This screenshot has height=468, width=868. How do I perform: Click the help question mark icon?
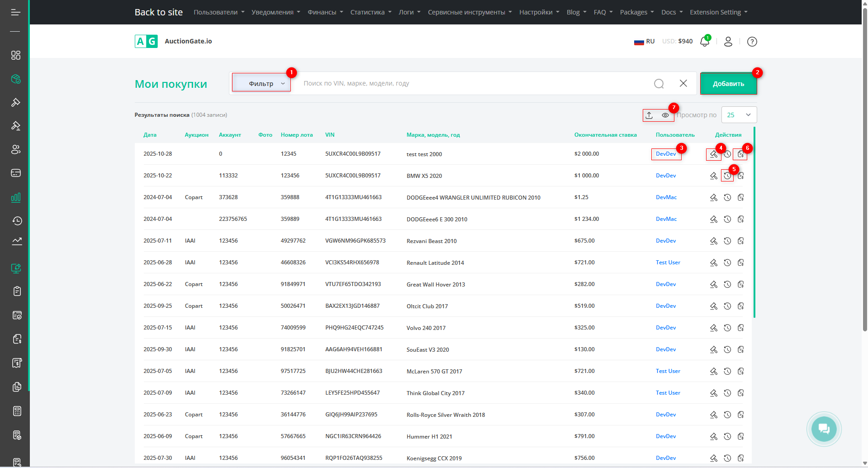pyautogui.click(x=752, y=42)
